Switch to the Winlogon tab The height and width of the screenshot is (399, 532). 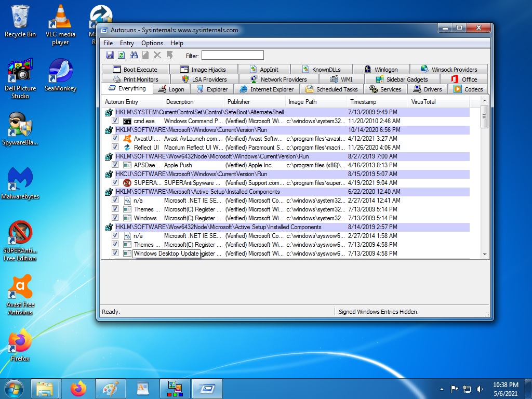coord(381,70)
